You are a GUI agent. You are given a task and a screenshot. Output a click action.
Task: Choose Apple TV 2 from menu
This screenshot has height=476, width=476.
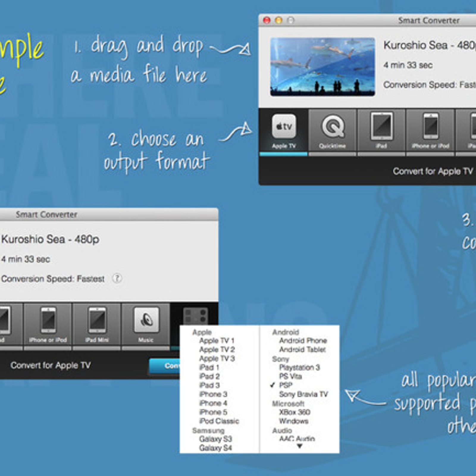point(217,349)
